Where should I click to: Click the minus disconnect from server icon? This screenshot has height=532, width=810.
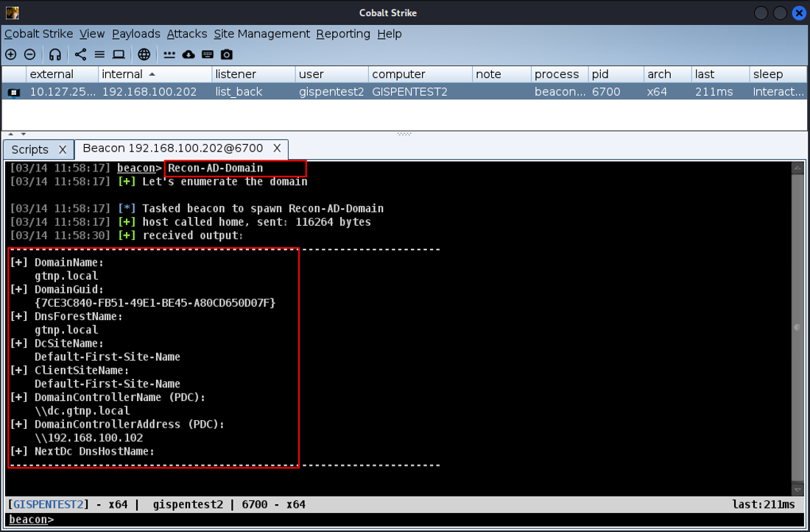pyautogui.click(x=30, y=54)
